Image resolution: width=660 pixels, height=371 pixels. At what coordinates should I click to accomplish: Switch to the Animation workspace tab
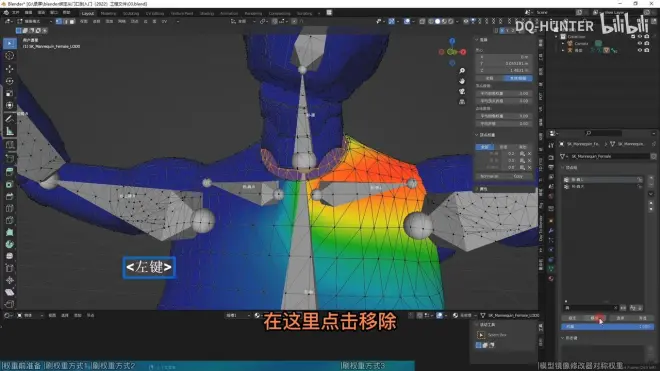[229, 13]
